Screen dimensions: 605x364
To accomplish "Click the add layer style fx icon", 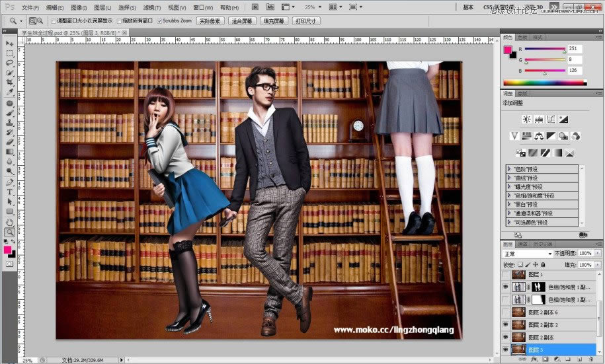I will (x=534, y=360).
